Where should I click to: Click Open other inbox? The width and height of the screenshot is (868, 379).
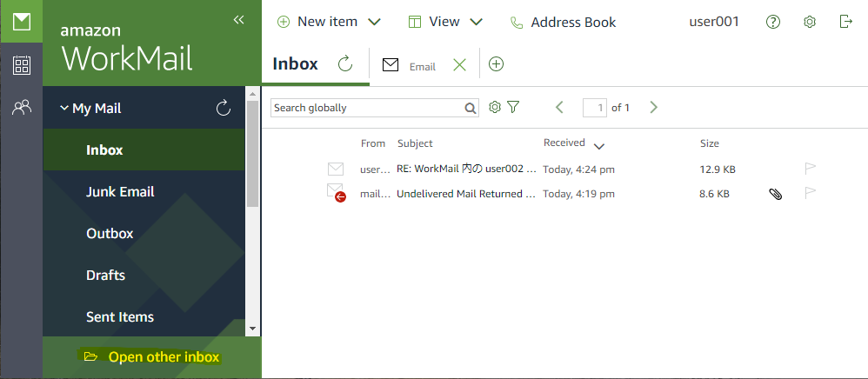point(151,357)
